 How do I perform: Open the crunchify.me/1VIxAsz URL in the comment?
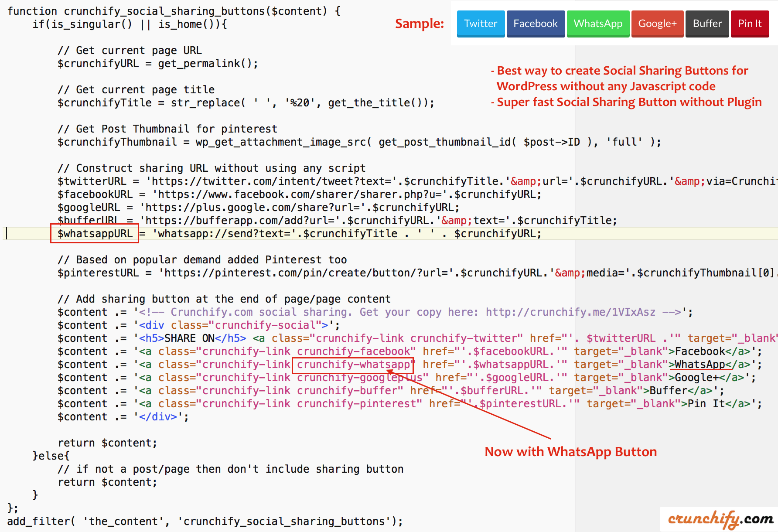click(570, 312)
